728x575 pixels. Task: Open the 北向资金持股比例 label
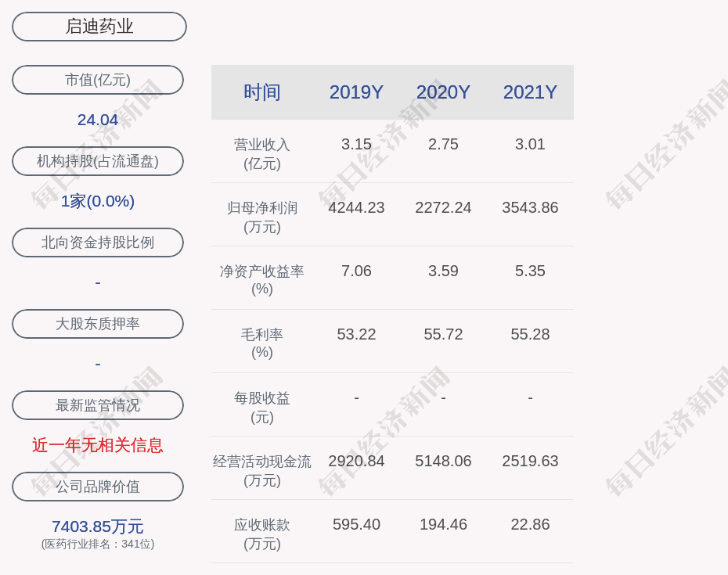coord(98,243)
